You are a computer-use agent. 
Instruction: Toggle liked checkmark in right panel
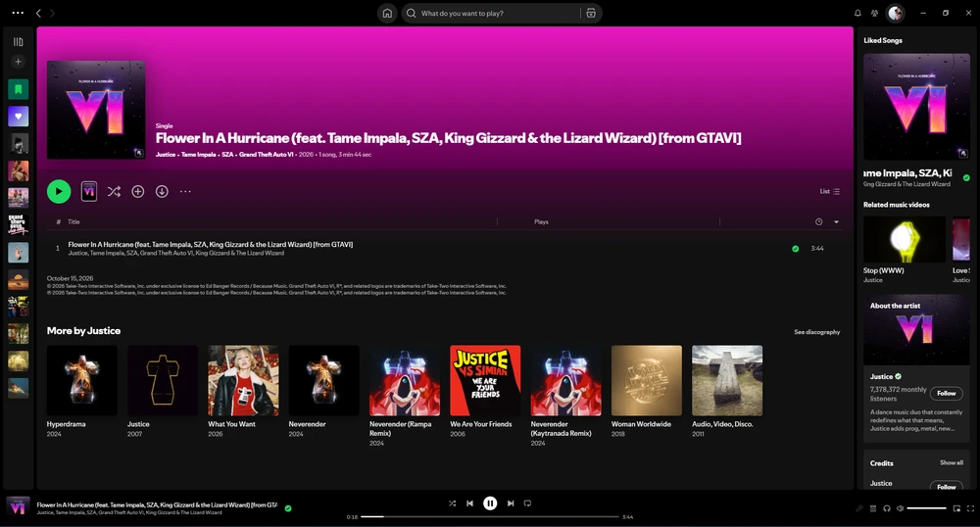966,178
